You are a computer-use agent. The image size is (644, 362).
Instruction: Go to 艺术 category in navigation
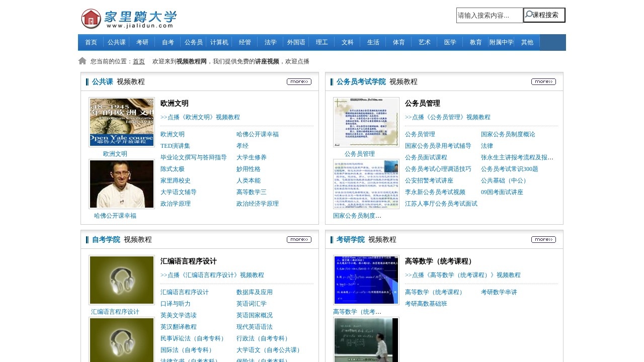click(425, 42)
